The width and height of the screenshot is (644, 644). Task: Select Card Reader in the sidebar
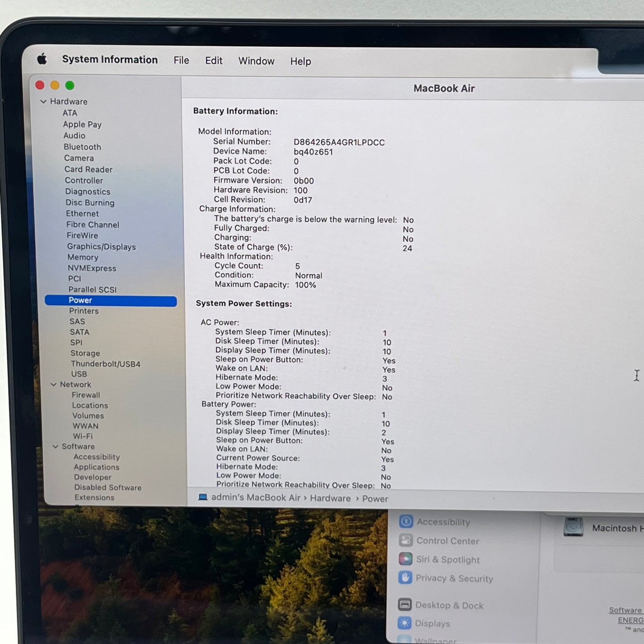pos(89,169)
